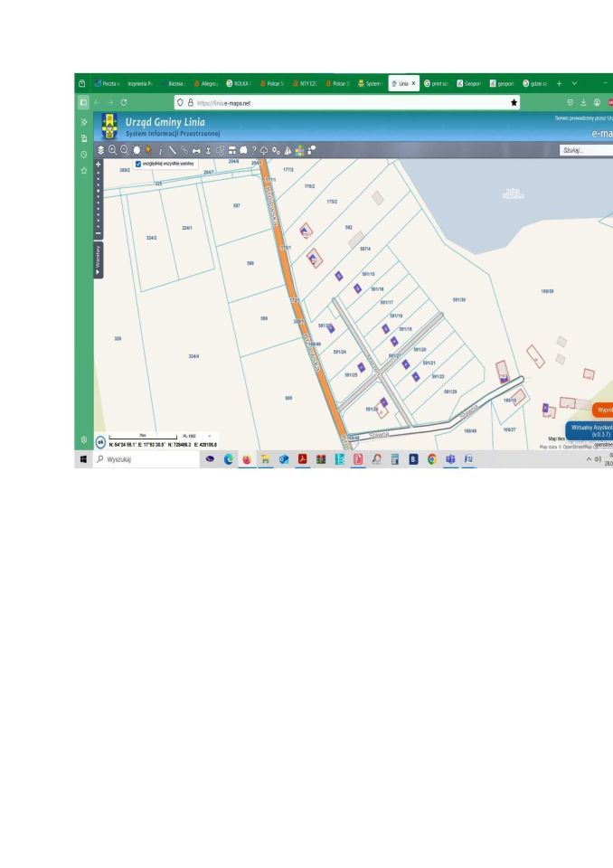Pick the line measurement tool
This screenshot has height=868, width=613.
click(173, 150)
